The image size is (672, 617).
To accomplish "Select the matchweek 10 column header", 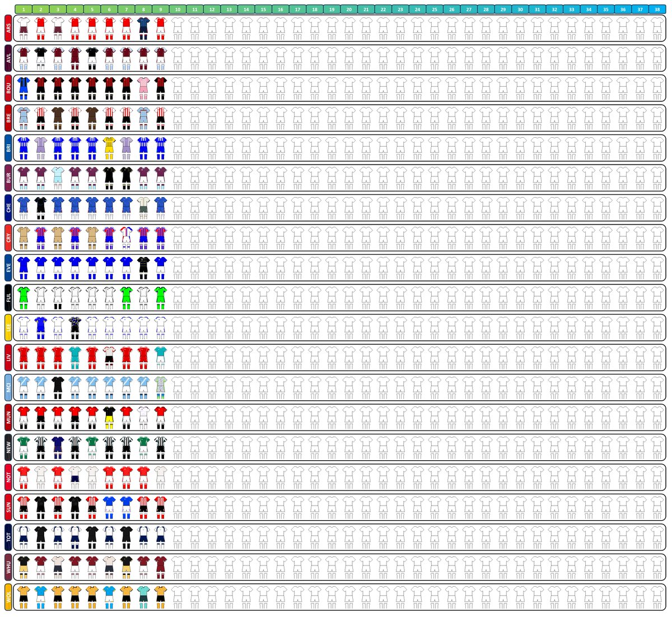I will click(x=178, y=10).
